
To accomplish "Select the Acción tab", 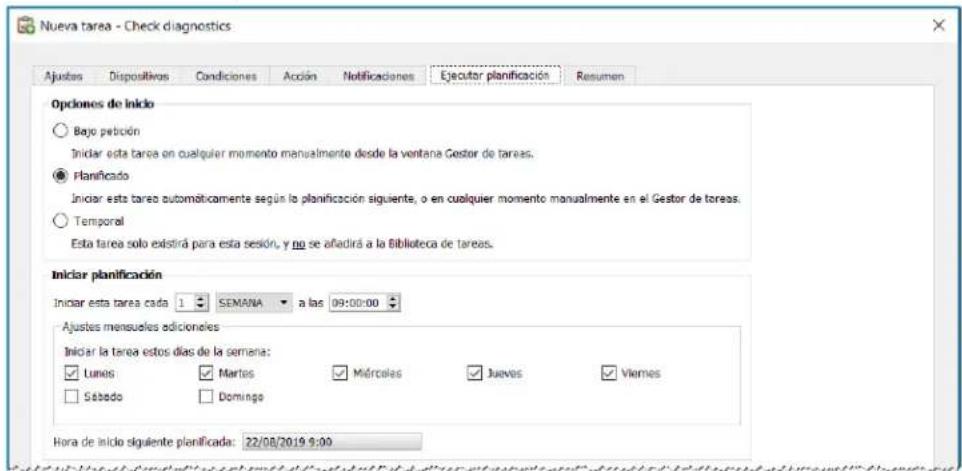I will [x=300, y=77].
